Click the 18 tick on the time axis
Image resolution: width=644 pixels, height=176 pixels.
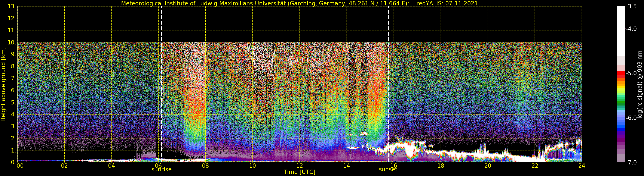tap(441, 166)
